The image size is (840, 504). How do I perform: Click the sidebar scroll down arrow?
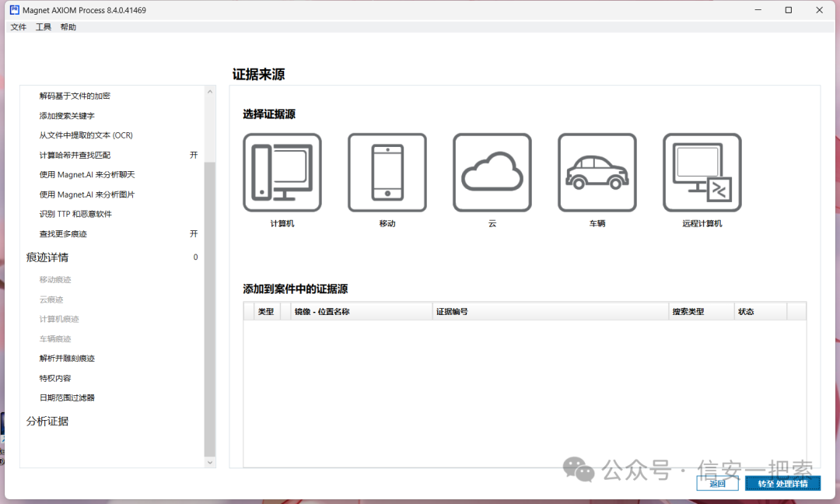pyautogui.click(x=210, y=462)
